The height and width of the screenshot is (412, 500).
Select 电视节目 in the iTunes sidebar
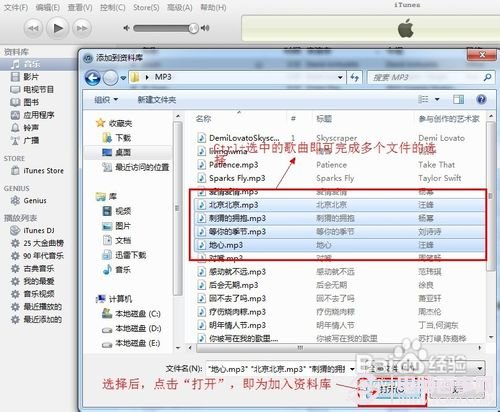[x=38, y=90]
